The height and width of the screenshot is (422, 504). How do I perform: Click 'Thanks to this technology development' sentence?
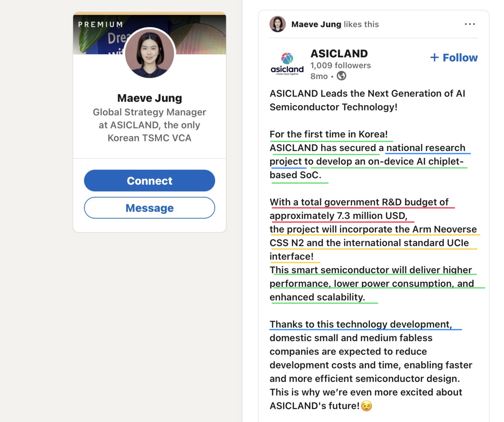(361, 324)
